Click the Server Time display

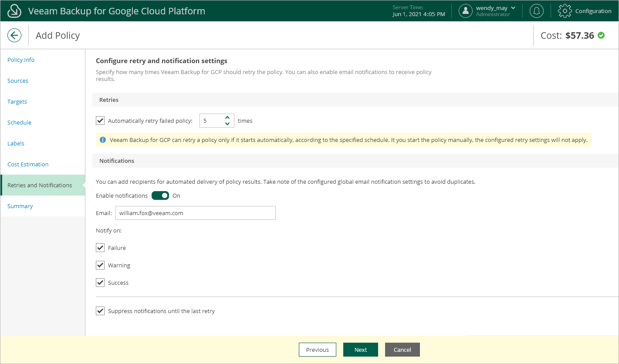pyautogui.click(x=419, y=11)
